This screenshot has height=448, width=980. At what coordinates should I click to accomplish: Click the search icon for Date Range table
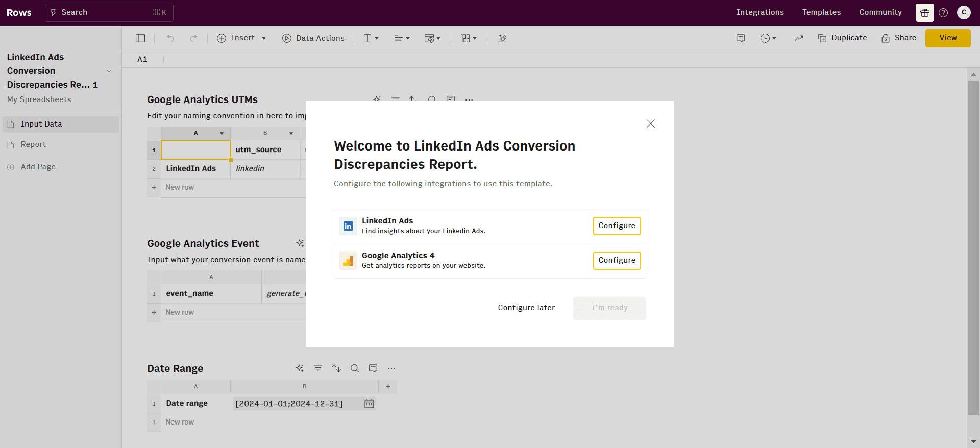click(x=355, y=368)
